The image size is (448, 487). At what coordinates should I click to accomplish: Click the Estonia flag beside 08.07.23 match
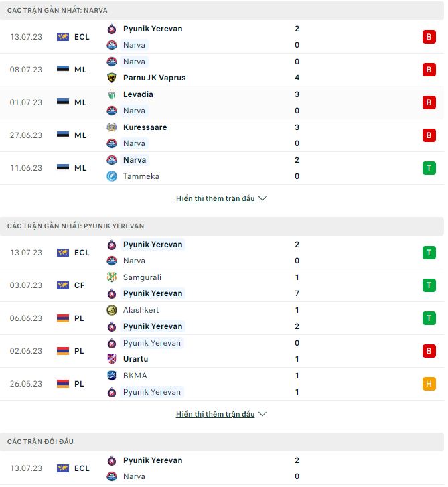tap(63, 70)
